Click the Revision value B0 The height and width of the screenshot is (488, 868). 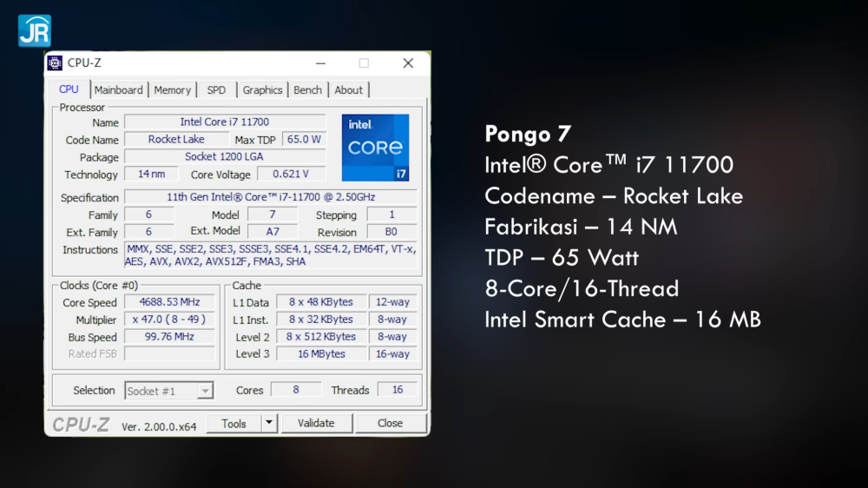point(392,232)
